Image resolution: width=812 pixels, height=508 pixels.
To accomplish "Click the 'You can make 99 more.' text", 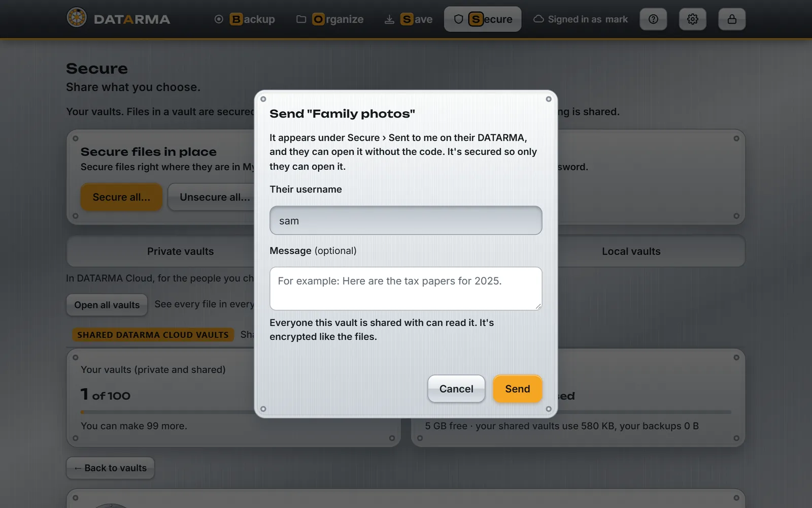I will [x=134, y=426].
